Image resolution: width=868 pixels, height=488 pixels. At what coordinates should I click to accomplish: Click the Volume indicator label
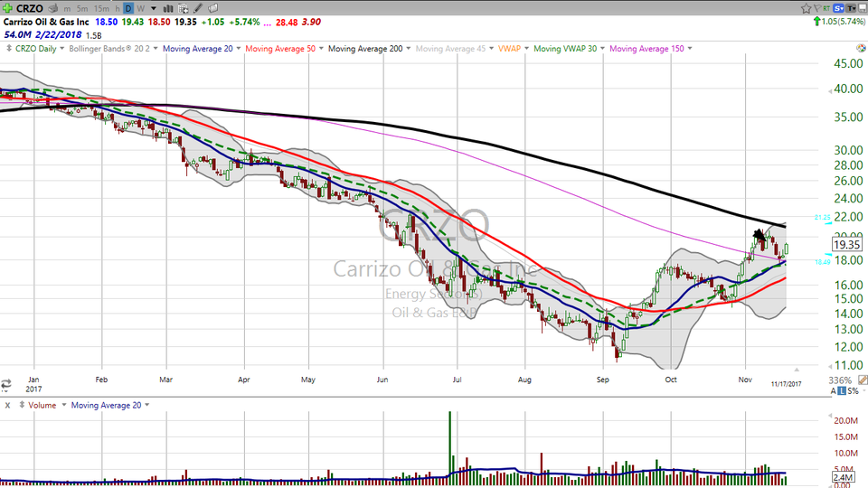coord(42,405)
